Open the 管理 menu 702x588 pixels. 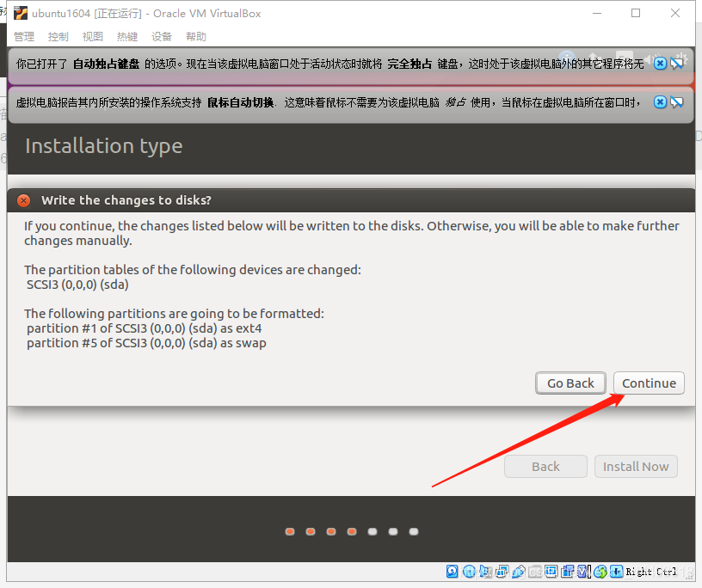click(x=24, y=37)
